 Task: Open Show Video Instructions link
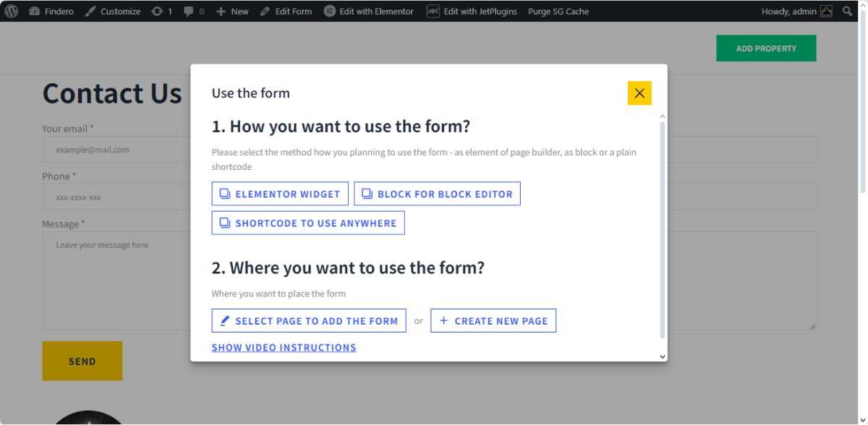coord(284,348)
